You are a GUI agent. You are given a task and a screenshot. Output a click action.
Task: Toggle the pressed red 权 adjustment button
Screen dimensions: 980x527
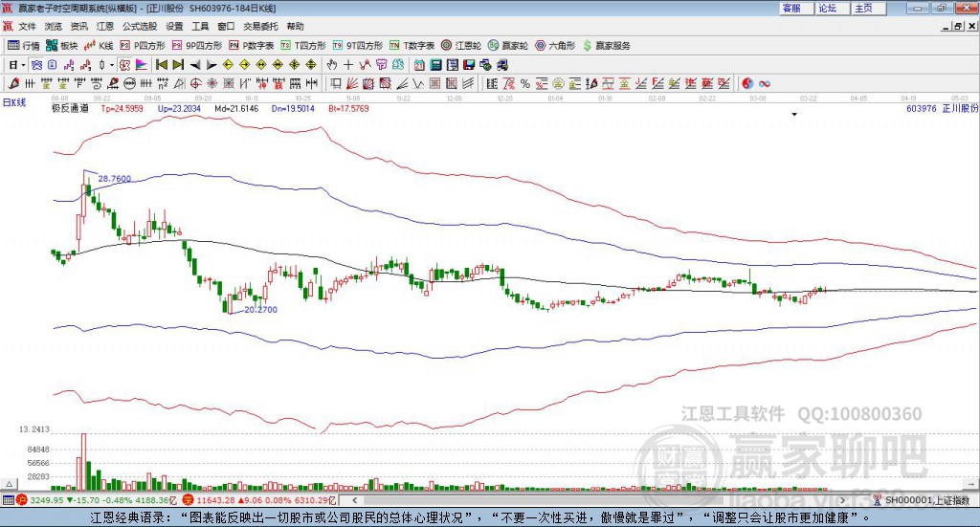[x=125, y=65]
